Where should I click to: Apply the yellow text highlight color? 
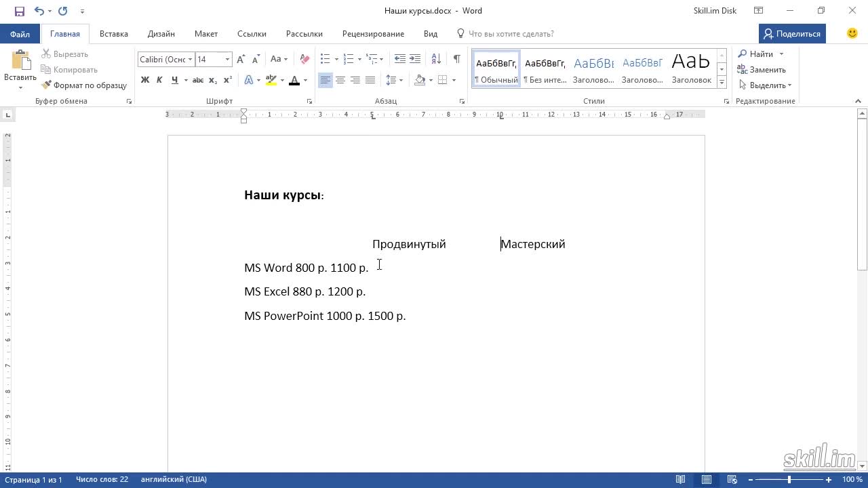[x=271, y=80]
